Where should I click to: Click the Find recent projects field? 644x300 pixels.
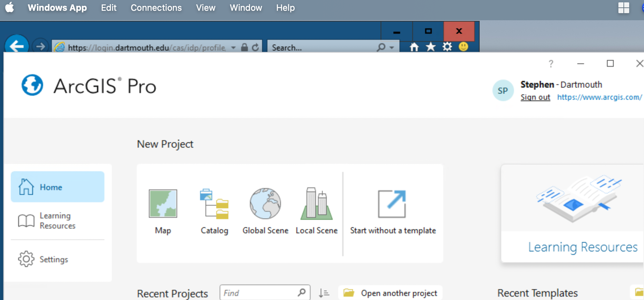(265, 293)
